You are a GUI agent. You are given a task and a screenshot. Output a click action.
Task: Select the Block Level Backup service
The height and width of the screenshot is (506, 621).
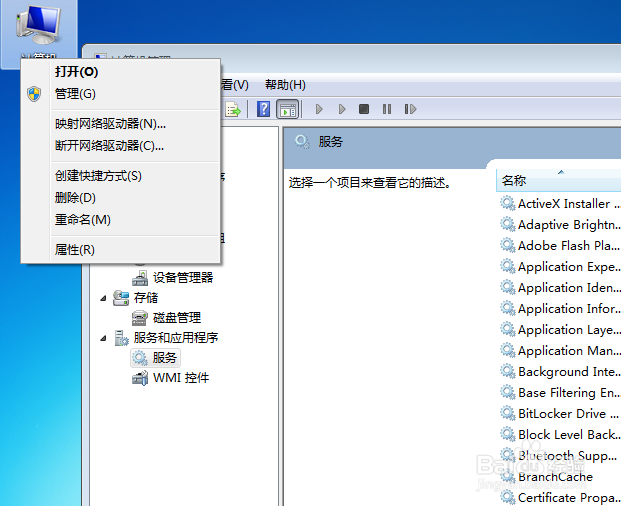click(x=560, y=434)
